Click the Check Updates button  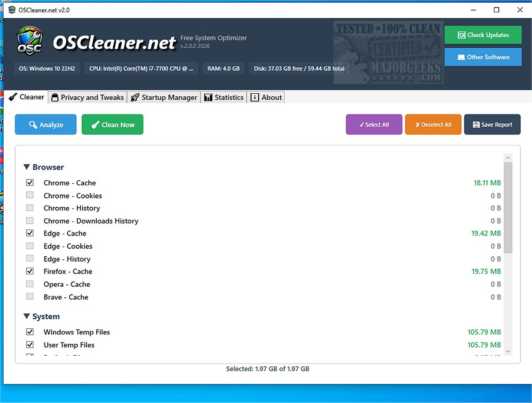tap(483, 35)
